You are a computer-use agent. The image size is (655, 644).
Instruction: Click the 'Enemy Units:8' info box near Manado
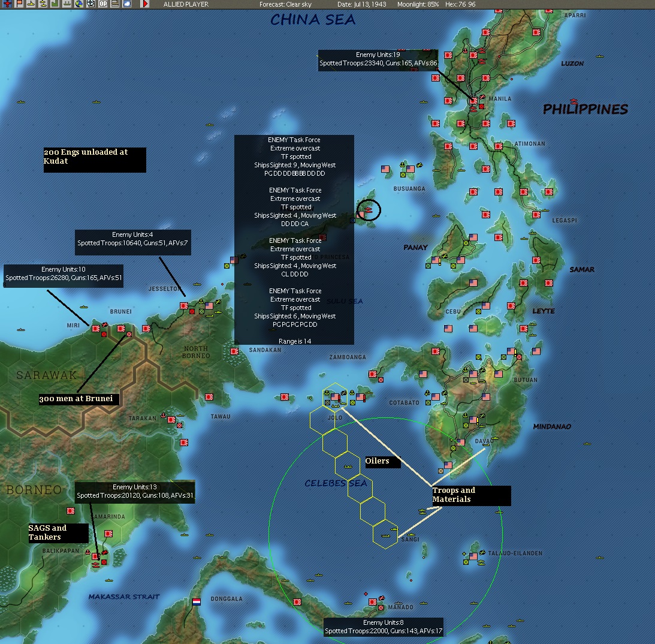pos(384,627)
